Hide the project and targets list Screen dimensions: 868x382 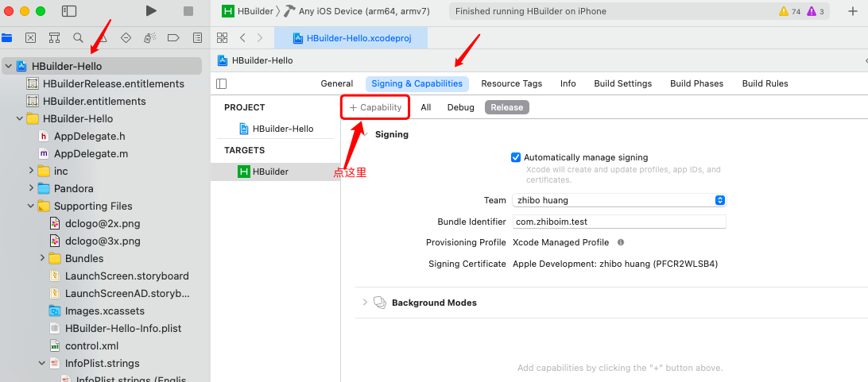point(222,84)
